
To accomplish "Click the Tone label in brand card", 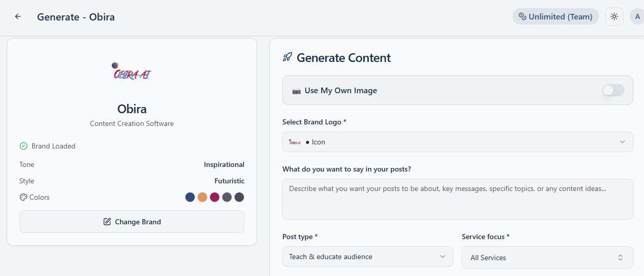I will (27, 164).
